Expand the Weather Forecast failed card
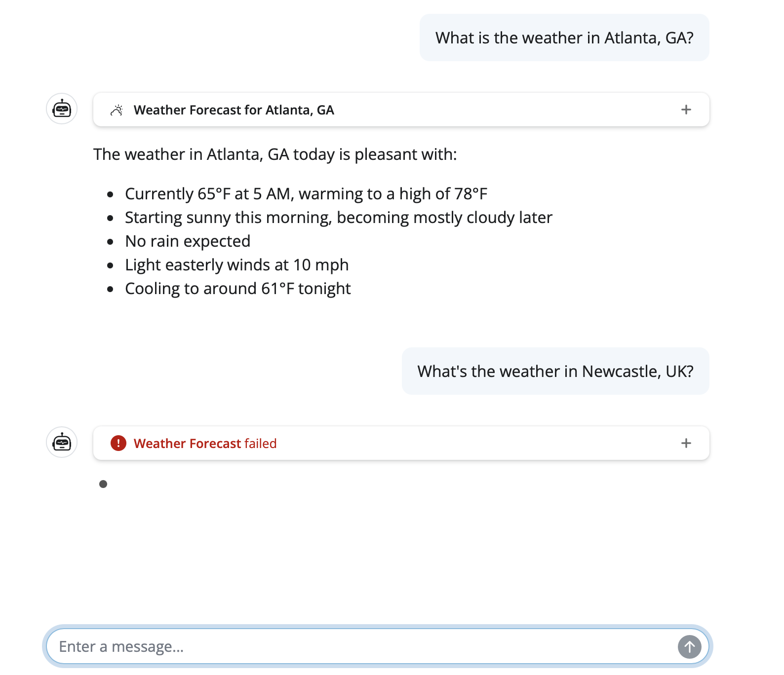Viewport: 784px width, 675px height. [x=686, y=443]
